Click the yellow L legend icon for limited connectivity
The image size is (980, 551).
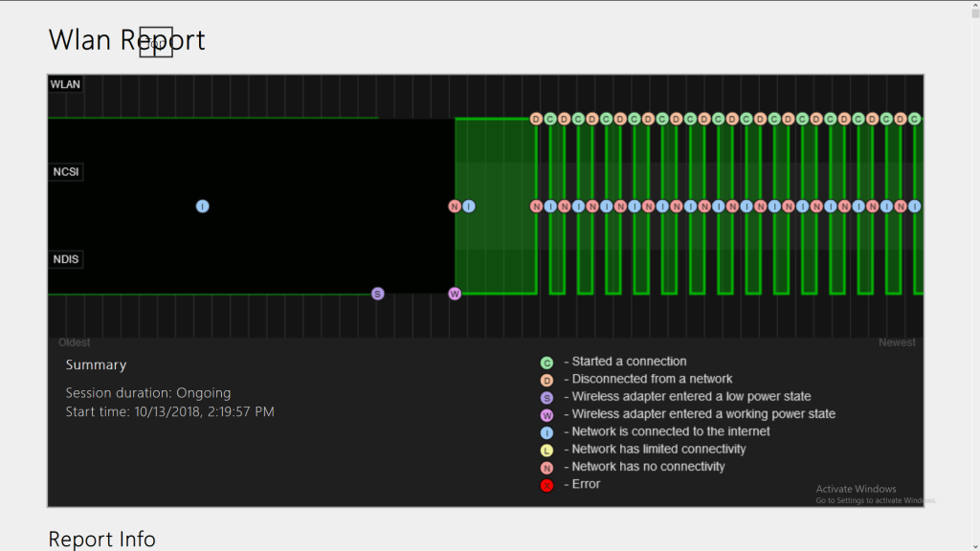coord(546,450)
